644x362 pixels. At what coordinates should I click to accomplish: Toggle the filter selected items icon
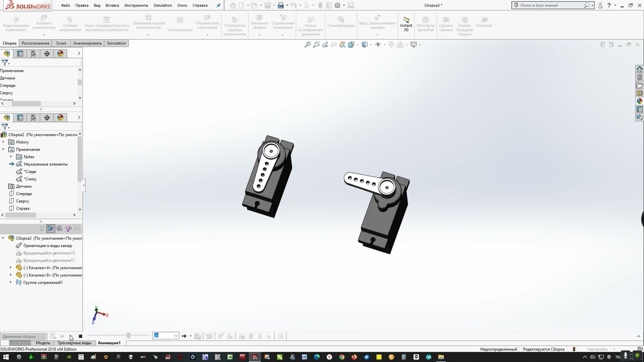coord(68,228)
